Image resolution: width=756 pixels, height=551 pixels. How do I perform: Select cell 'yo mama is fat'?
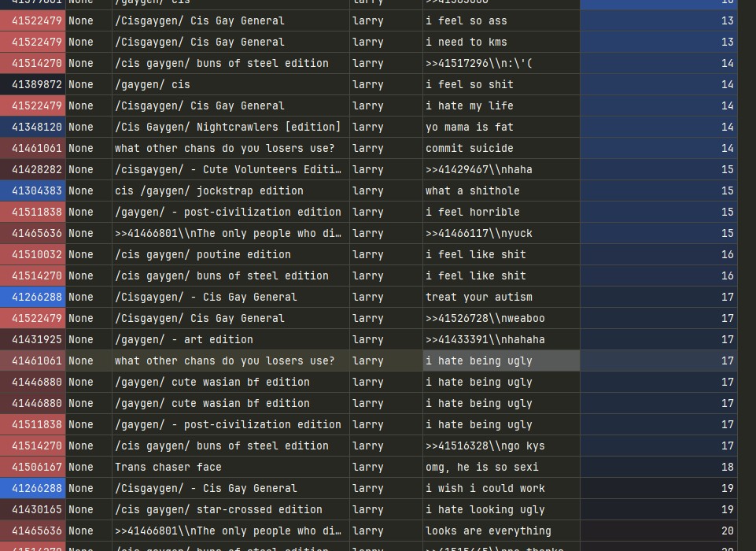(501, 127)
